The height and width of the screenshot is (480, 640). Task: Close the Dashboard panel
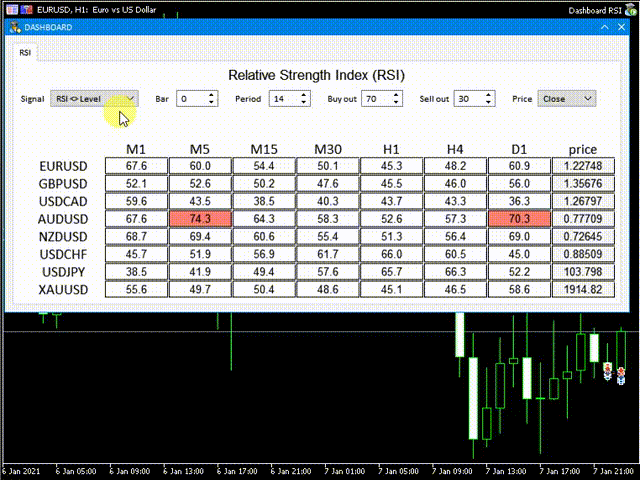[622, 27]
